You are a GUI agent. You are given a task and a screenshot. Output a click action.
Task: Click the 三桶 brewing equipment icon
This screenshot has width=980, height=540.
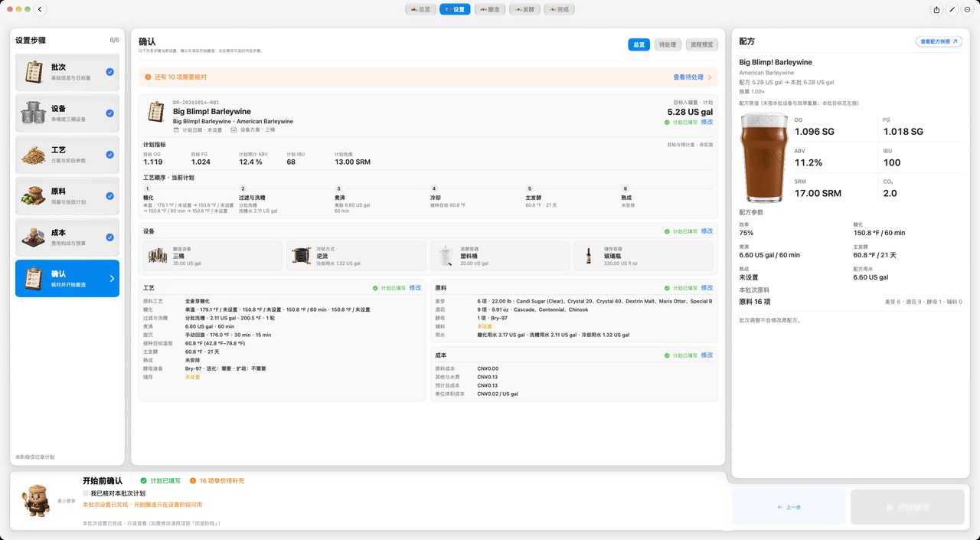click(158, 256)
